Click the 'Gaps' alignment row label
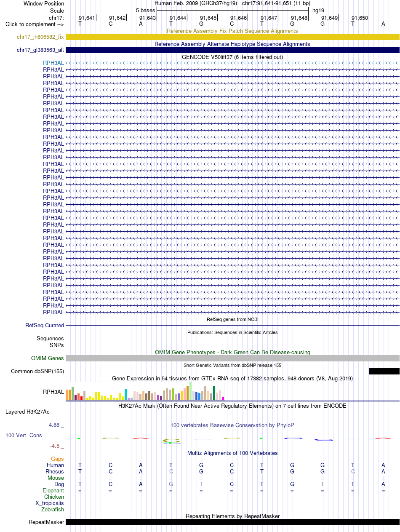Screen dimensions: 400x532 click(58, 459)
